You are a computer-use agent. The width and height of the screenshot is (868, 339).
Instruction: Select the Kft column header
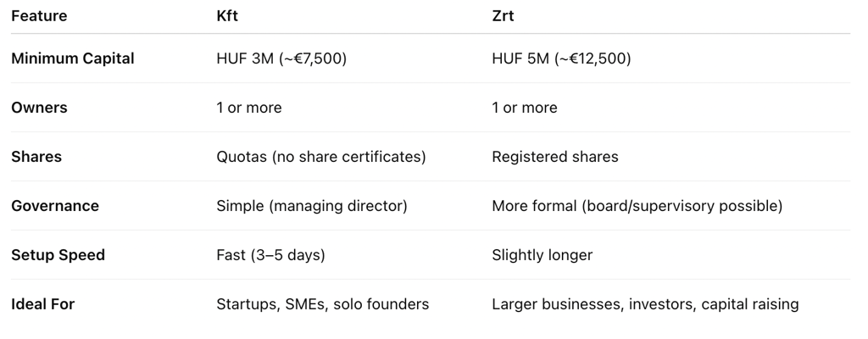pos(227,16)
